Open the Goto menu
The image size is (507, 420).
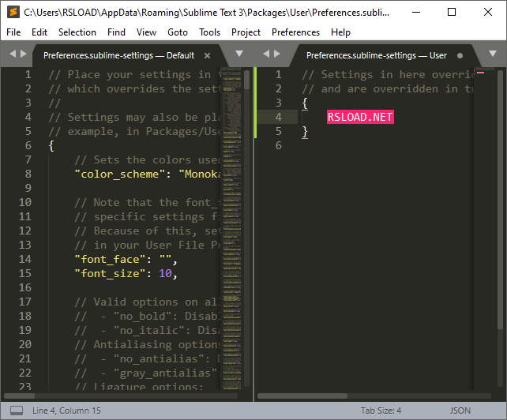[x=178, y=32]
